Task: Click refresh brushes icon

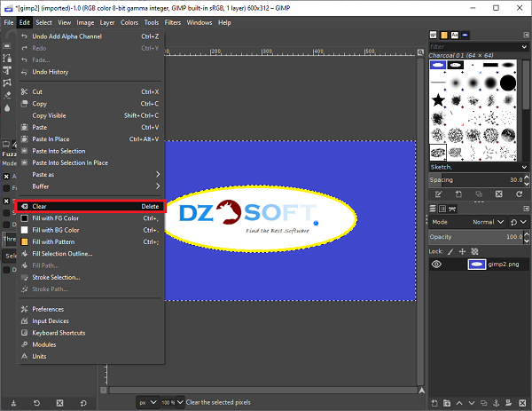Action: [519, 194]
